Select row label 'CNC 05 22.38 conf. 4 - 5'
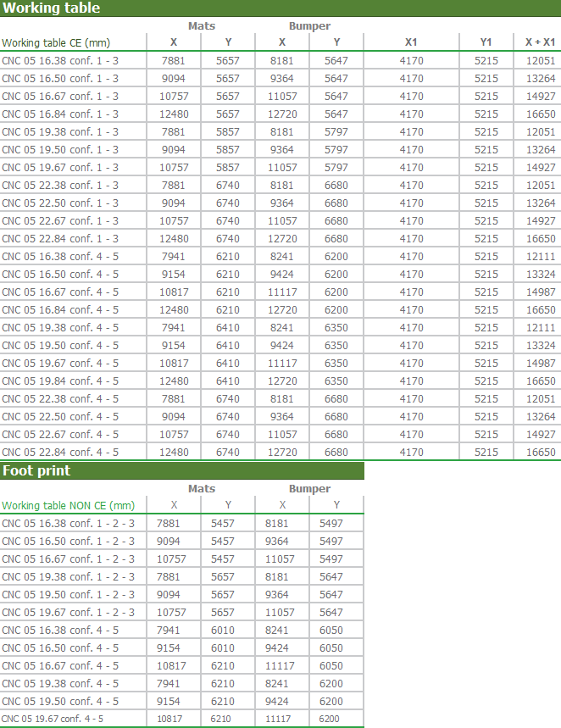 [x=60, y=399]
